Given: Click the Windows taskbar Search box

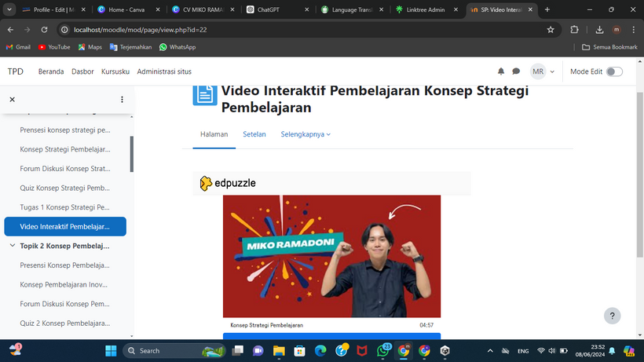Looking at the screenshot, I should [x=169, y=350].
